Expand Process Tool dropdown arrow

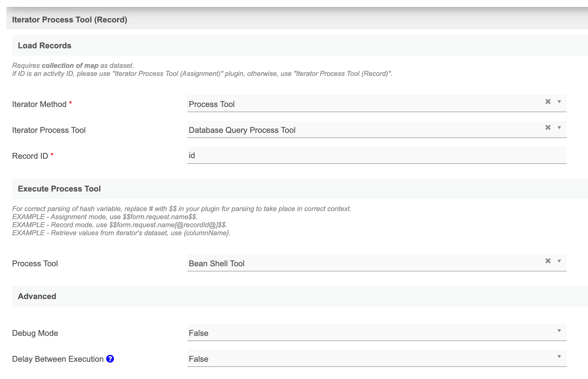click(x=559, y=261)
